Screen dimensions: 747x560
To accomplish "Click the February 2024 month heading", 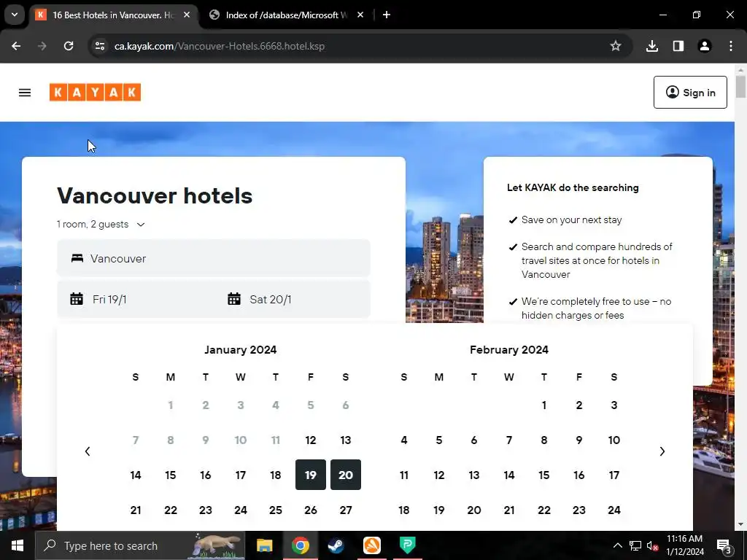I will (508, 349).
